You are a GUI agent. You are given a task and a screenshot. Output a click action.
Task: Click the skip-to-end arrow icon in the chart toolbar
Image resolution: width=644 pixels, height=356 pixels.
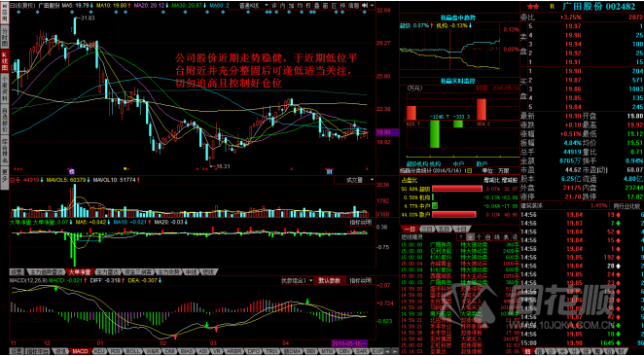(x=364, y=5)
